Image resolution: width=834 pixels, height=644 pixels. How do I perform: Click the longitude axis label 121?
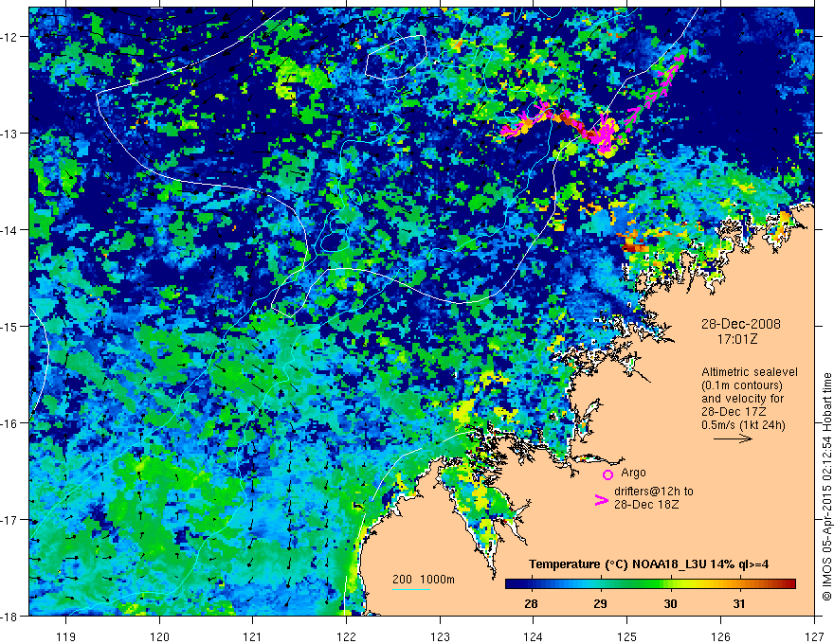(253, 636)
